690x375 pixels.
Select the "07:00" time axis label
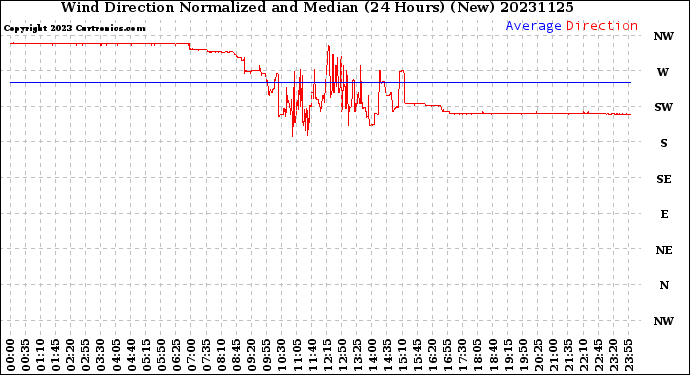pyautogui.click(x=191, y=355)
